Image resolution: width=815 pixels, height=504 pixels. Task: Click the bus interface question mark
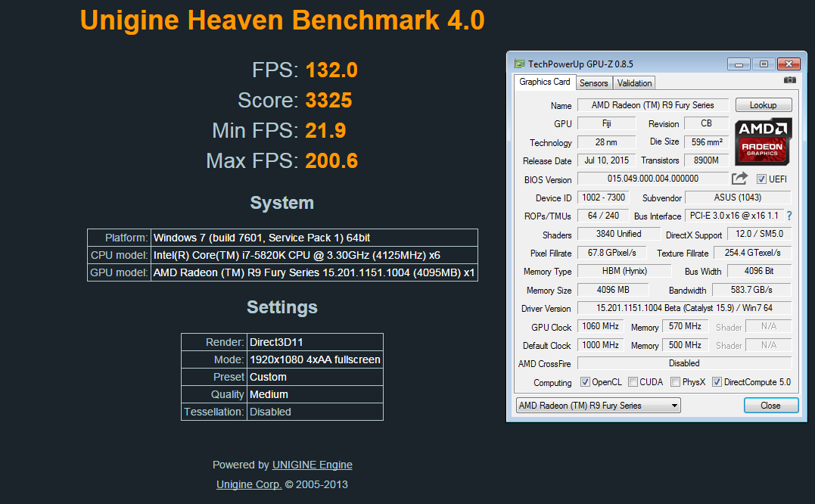789,216
